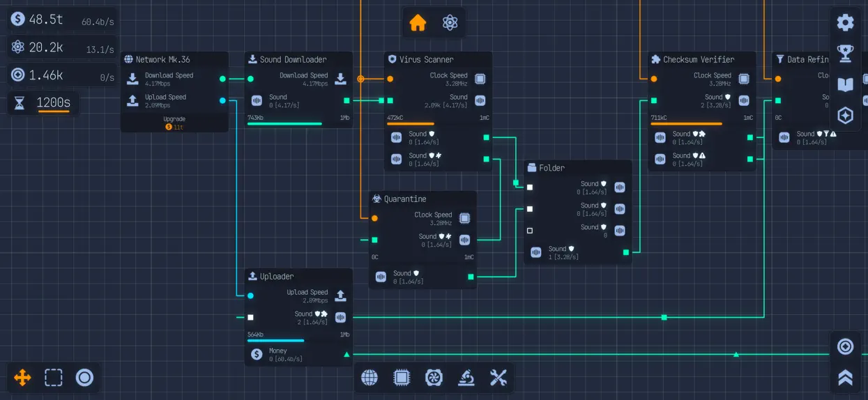Click the 20.2k research amount
The height and width of the screenshot is (400, 868).
click(46, 47)
